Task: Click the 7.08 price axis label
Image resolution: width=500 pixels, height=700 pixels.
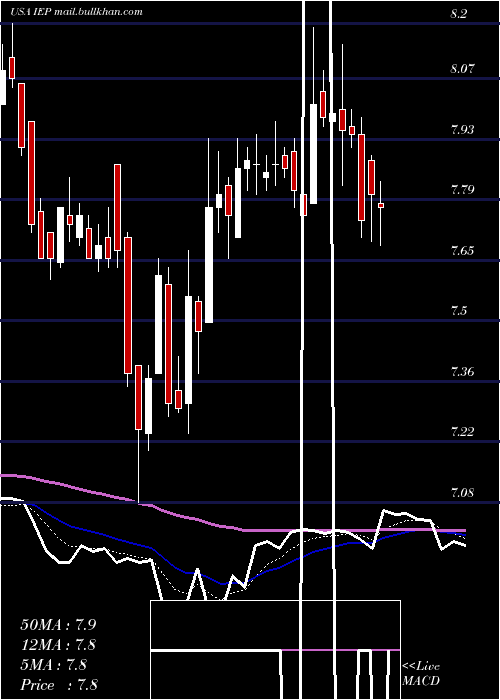Action: point(462,492)
